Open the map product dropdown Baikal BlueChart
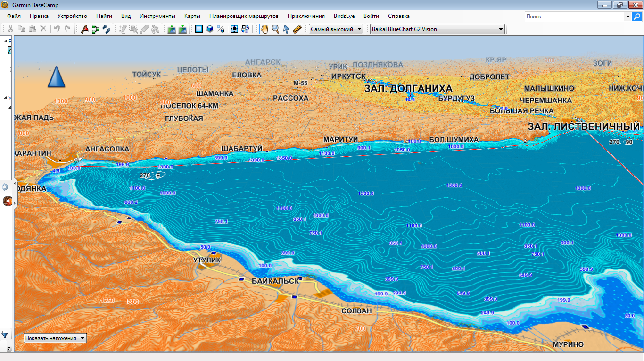Screen dimensions: 644x361 [x=437, y=29]
